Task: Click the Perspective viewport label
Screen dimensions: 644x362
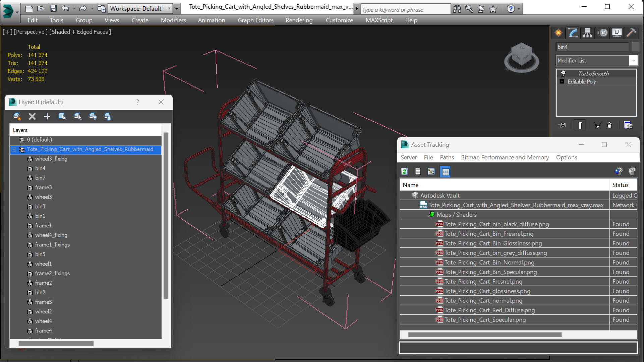Action: pos(30,32)
